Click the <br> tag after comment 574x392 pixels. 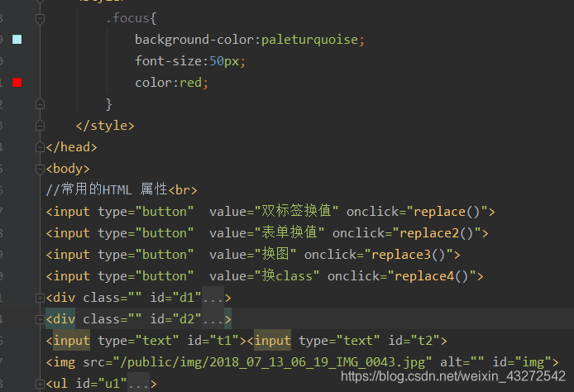tap(183, 190)
